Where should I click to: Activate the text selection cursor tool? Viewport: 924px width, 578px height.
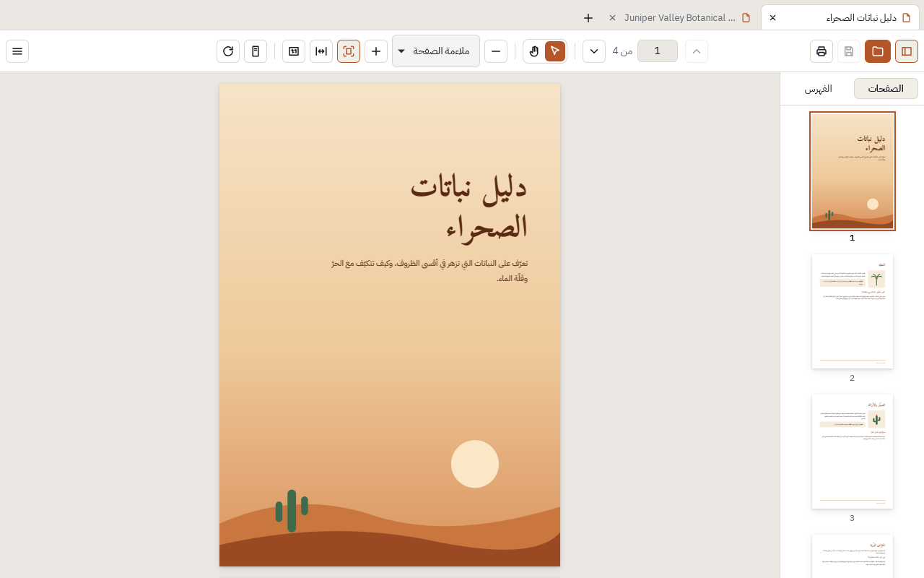[555, 51]
